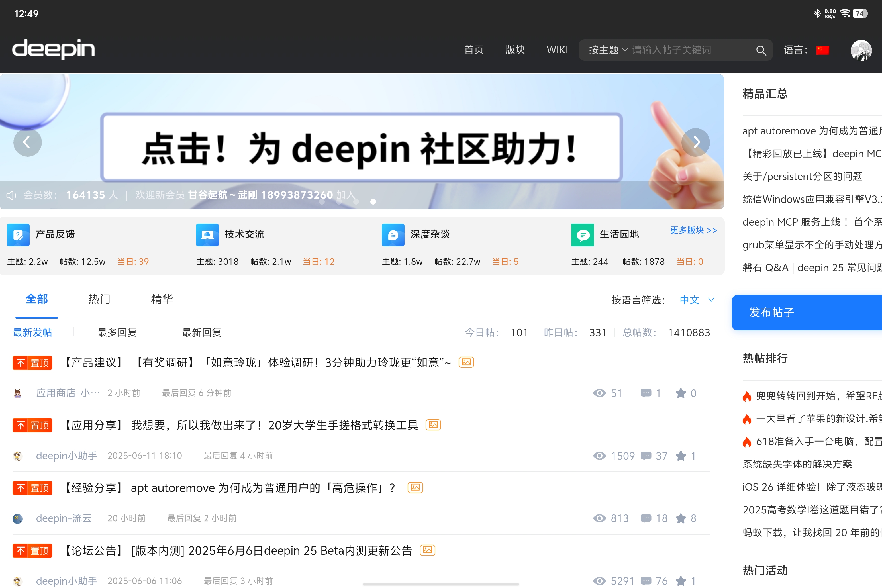Viewport: 882px width, 588px height.
Task: Click the deepin logo in header
Action: point(53,49)
